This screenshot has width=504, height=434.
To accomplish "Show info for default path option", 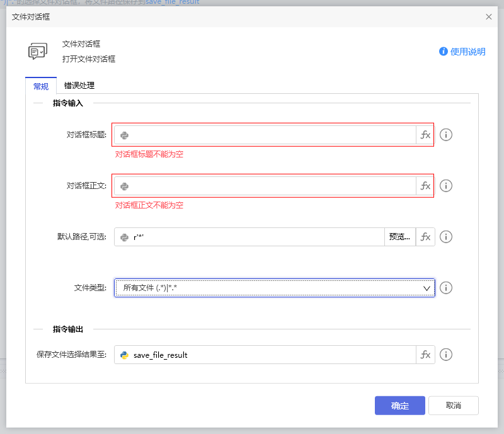I will 446,237.
